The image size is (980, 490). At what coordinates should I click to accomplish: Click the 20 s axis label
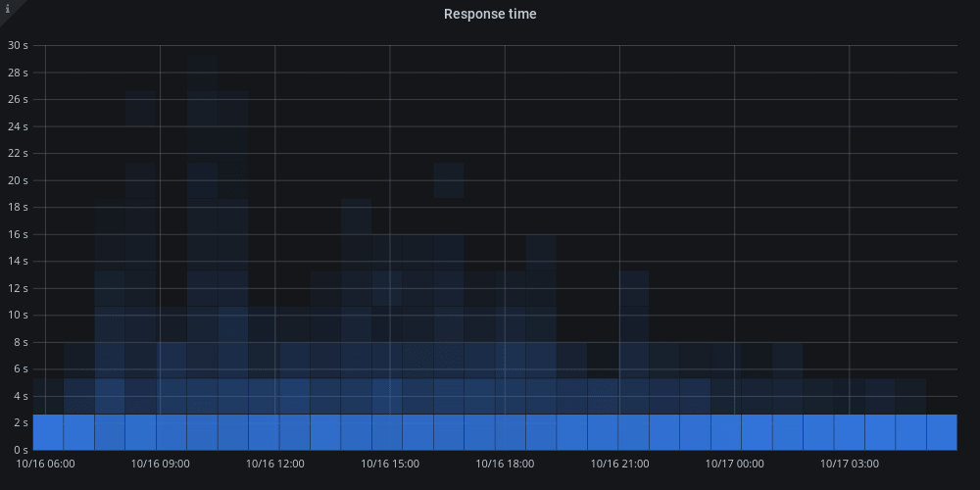tap(18, 180)
